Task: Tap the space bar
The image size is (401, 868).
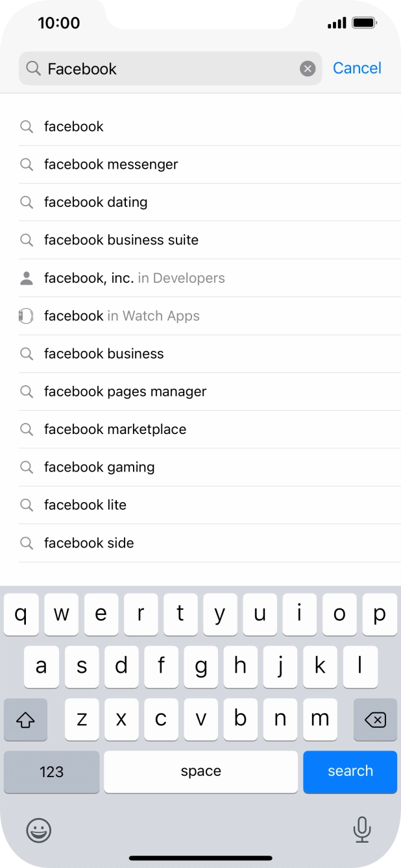Action: (200, 772)
